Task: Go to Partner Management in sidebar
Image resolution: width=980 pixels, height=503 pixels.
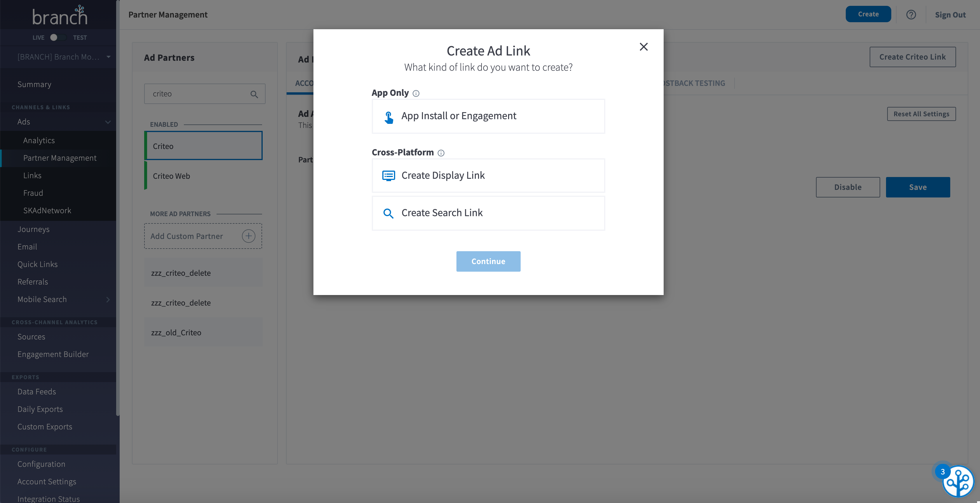Action: click(x=60, y=158)
